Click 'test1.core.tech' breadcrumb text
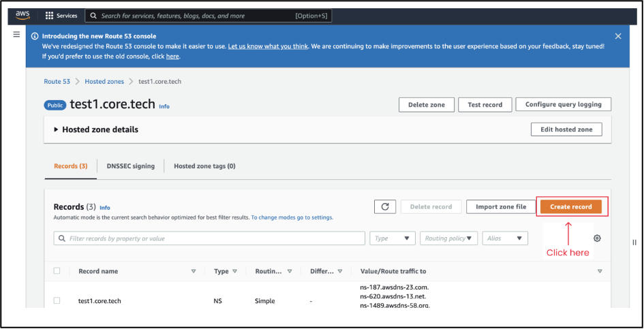This screenshot has height=329, width=644. pyautogui.click(x=159, y=81)
